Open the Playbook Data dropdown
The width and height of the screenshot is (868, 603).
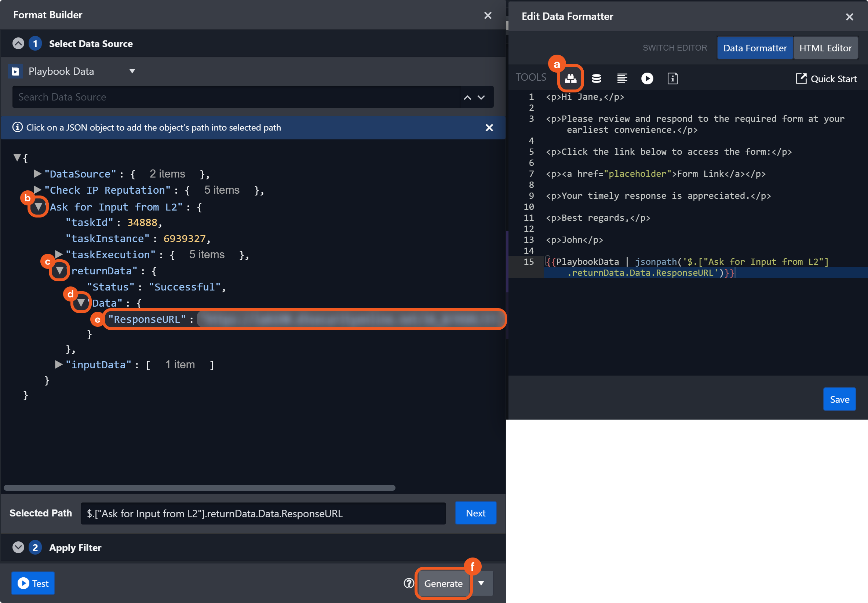pyautogui.click(x=132, y=71)
